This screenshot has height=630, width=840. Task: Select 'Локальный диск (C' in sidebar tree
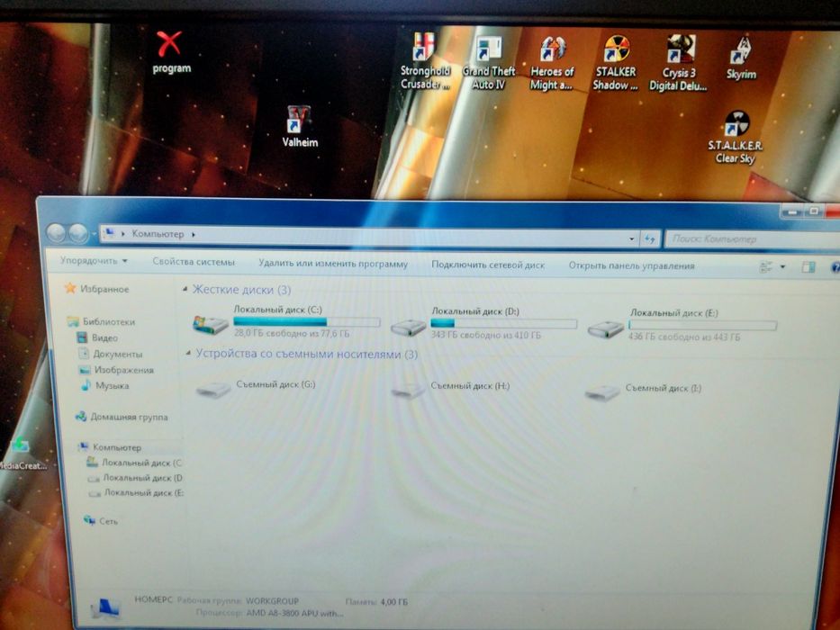pyautogui.click(x=141, y=463)
